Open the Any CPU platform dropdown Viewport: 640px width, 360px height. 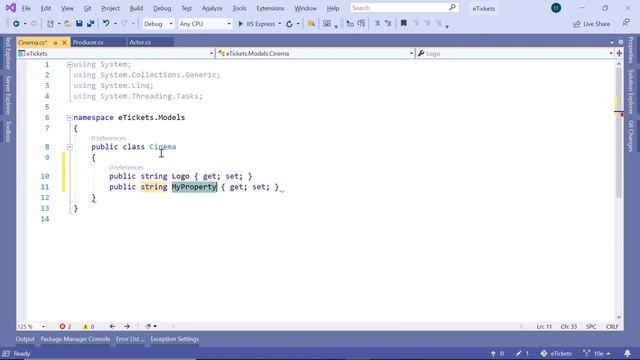pyautogui.click(x=205, y=24)
